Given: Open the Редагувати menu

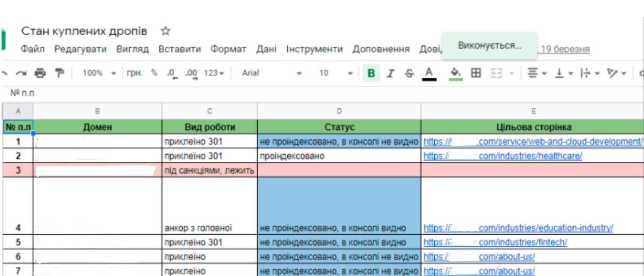Looking at the screenshot, I should click(80, 49).
